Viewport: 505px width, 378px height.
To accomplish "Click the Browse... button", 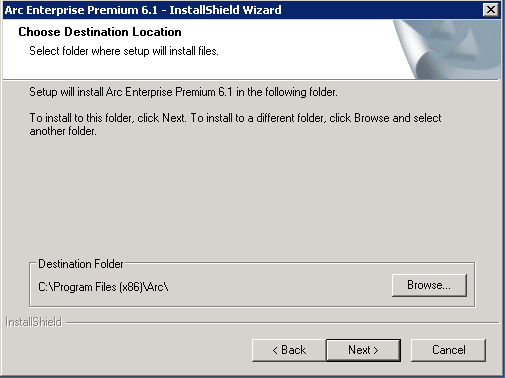I will 429,285.
